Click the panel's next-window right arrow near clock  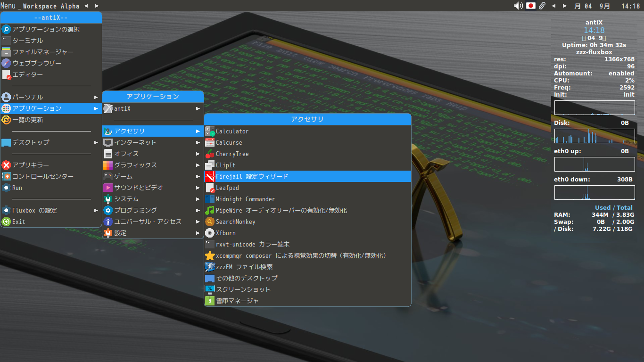pyautogui.click(x=565, y=6)
